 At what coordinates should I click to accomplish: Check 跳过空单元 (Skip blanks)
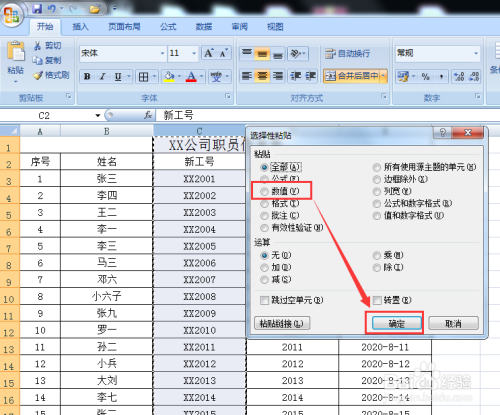coord(292,300)
